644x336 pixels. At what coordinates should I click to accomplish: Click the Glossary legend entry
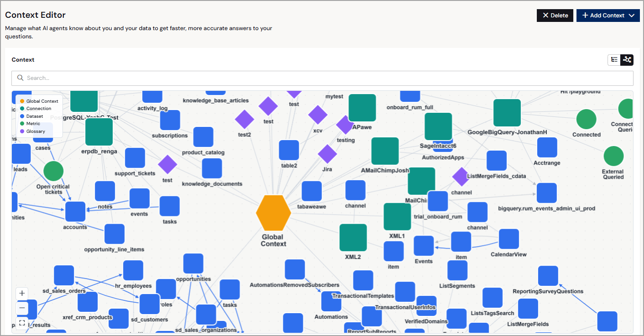(x=32, y=131)
